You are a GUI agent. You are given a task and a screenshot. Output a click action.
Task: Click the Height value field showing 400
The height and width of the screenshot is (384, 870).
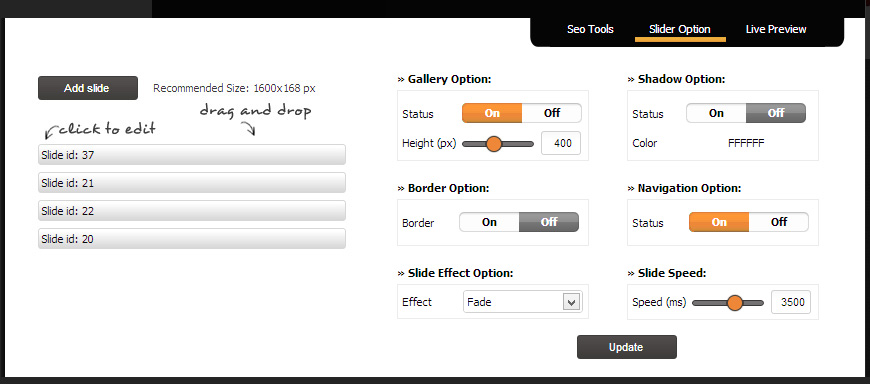coord(561,143)
